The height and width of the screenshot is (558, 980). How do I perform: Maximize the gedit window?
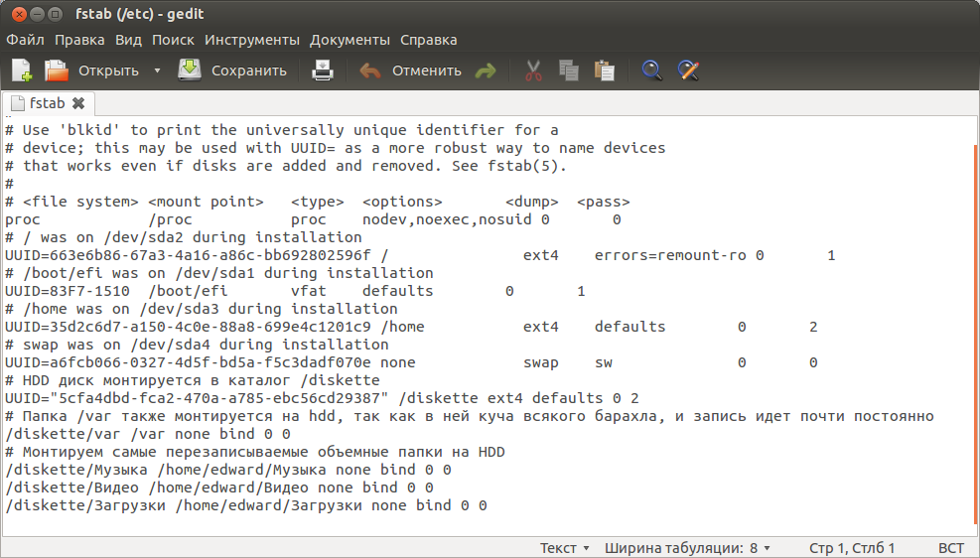(x=55, y=14)
